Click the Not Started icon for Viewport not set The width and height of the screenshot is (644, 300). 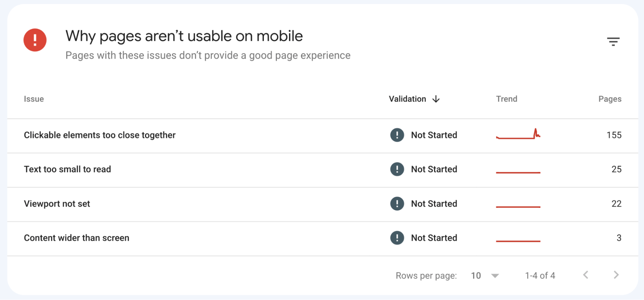click(397, 204)
